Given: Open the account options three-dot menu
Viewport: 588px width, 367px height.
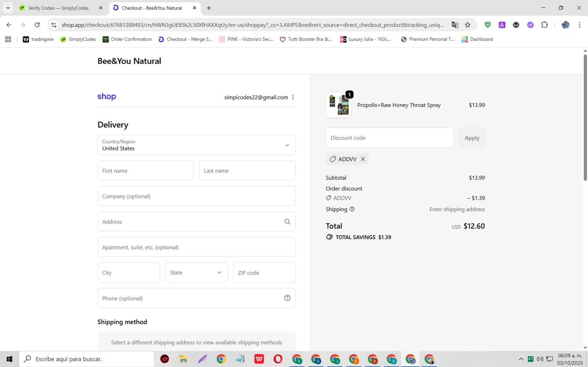Looking at the screenshot, I should click(x=293, y=97).
